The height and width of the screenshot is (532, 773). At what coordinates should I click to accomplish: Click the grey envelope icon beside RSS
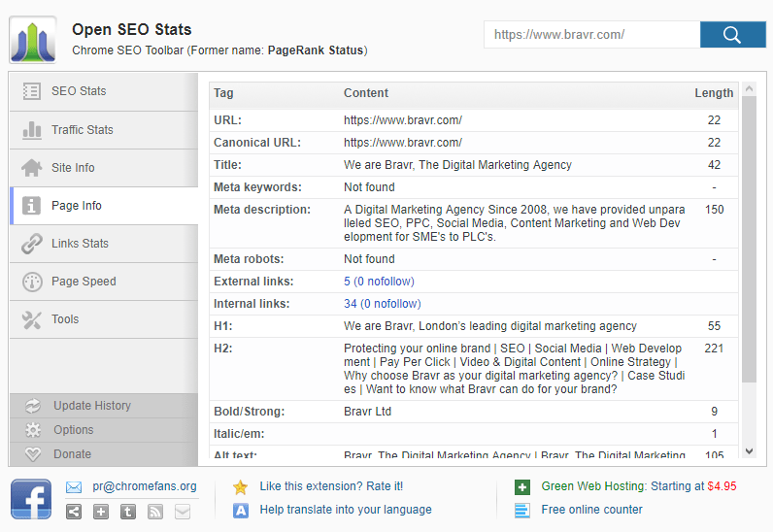(x=183, y=512)
